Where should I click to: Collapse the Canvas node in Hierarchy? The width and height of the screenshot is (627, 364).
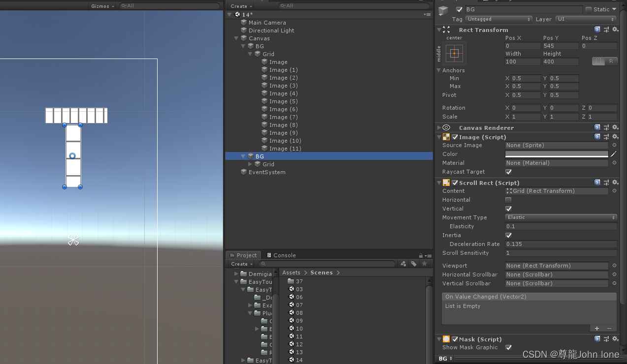pyautogui.click(x=236, y=38)
